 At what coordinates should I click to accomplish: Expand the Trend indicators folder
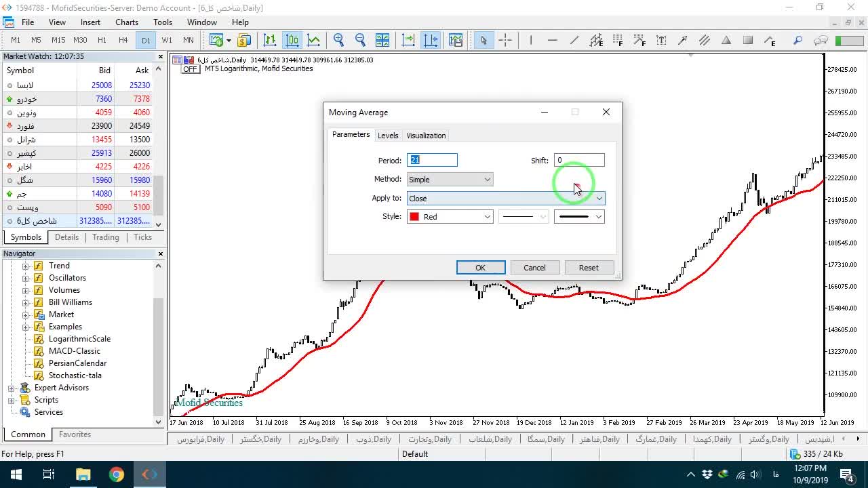point(25,266)
